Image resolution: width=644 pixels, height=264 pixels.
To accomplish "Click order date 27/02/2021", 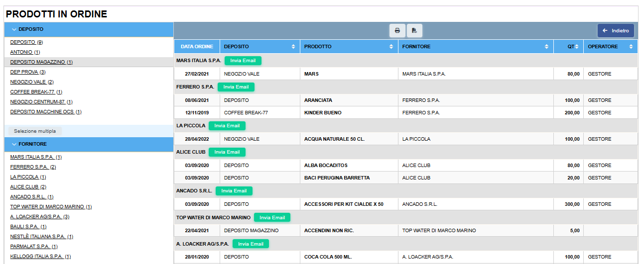I will 197,74.
